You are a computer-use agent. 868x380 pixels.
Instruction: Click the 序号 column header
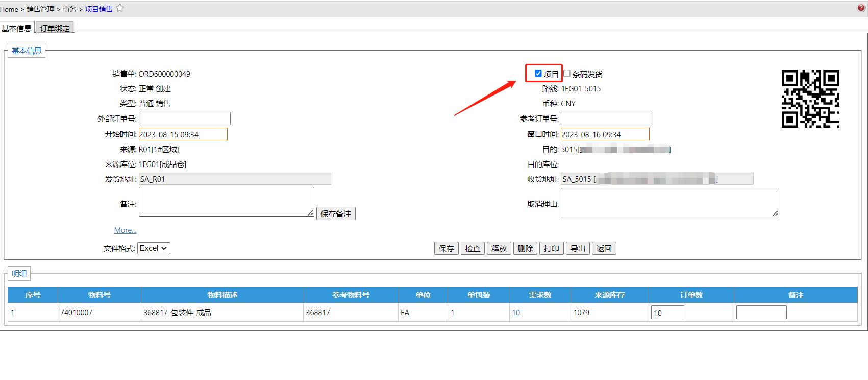[33, 295]
